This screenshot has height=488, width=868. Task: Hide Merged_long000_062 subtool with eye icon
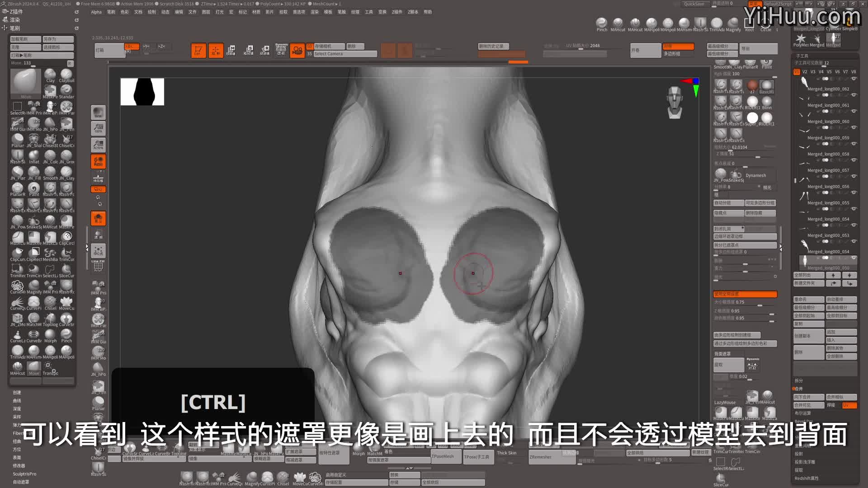[854, 79]
